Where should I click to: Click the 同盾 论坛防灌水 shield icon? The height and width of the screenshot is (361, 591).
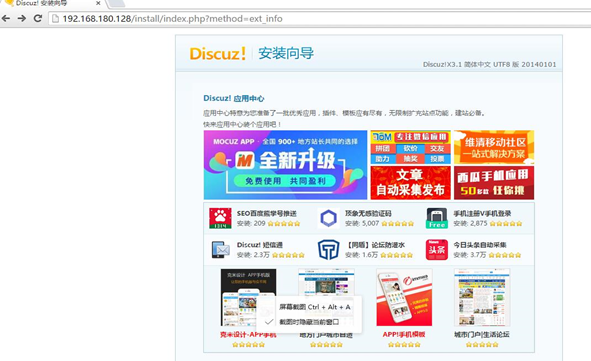click(328, 249)
